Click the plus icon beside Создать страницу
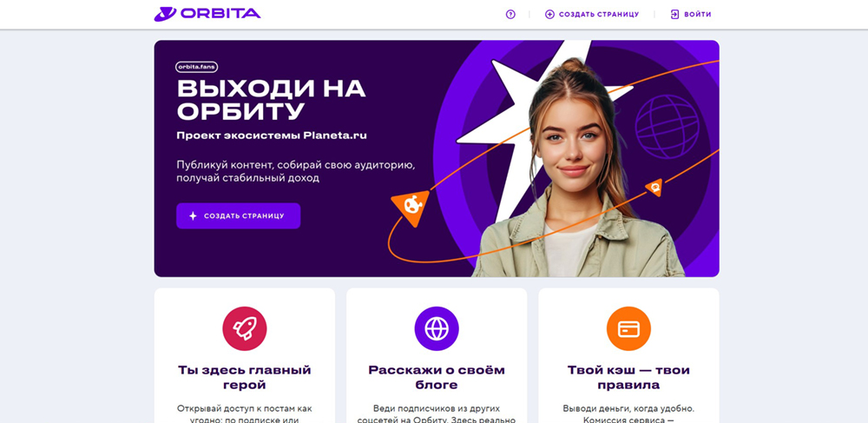Image resolution: width=868 pixels, height=423 pixels. click(549, 15)
